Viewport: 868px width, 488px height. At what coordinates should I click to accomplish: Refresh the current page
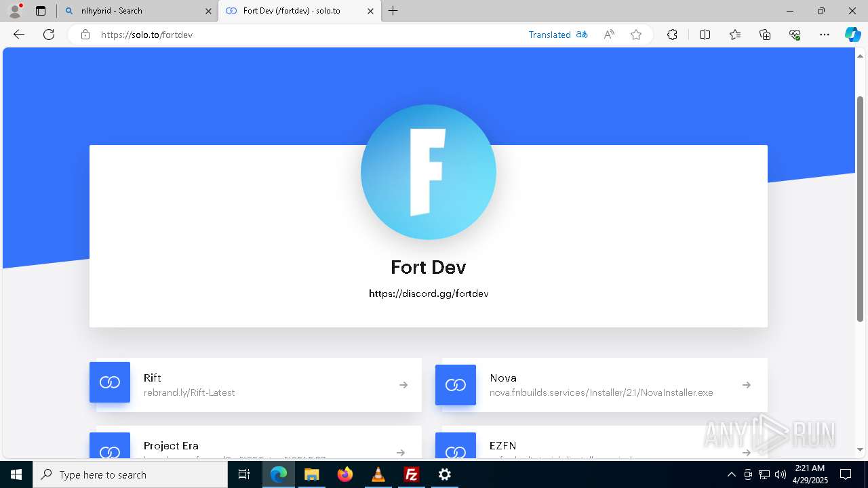(49, 35)
